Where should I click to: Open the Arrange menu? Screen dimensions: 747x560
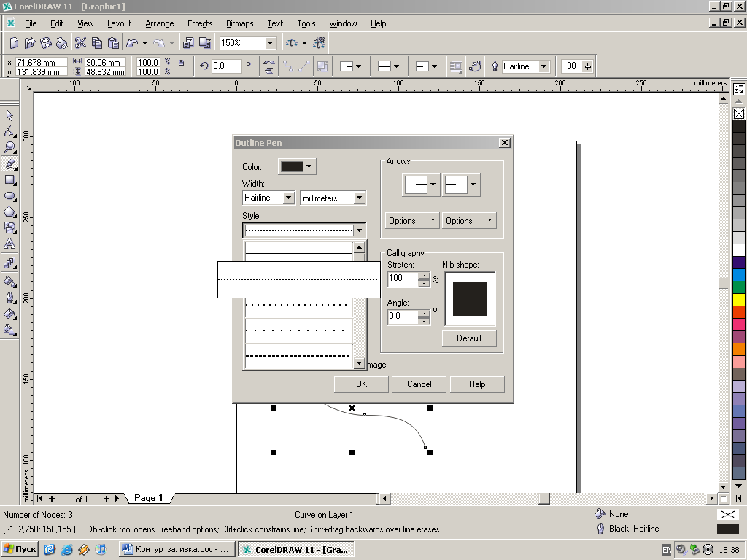point(160,23)
